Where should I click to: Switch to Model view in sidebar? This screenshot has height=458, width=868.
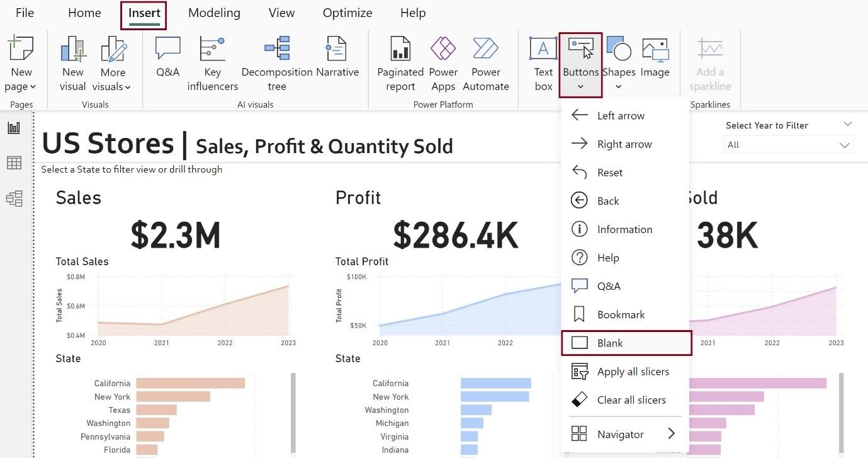pos(14,199)
